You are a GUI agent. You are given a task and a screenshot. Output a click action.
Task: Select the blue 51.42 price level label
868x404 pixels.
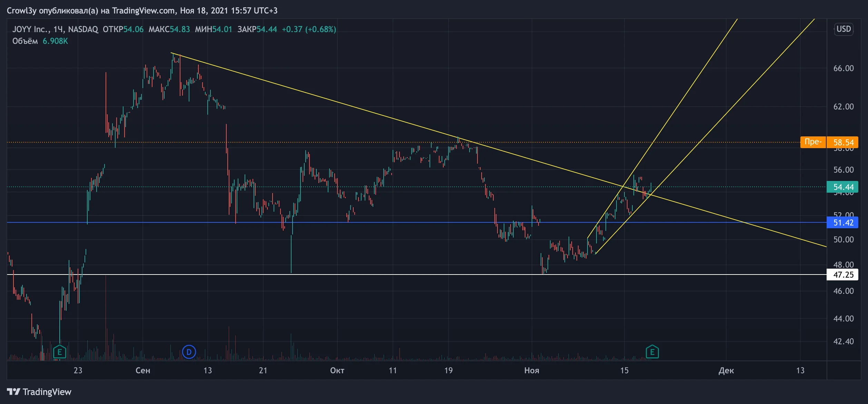click(842, 222)
